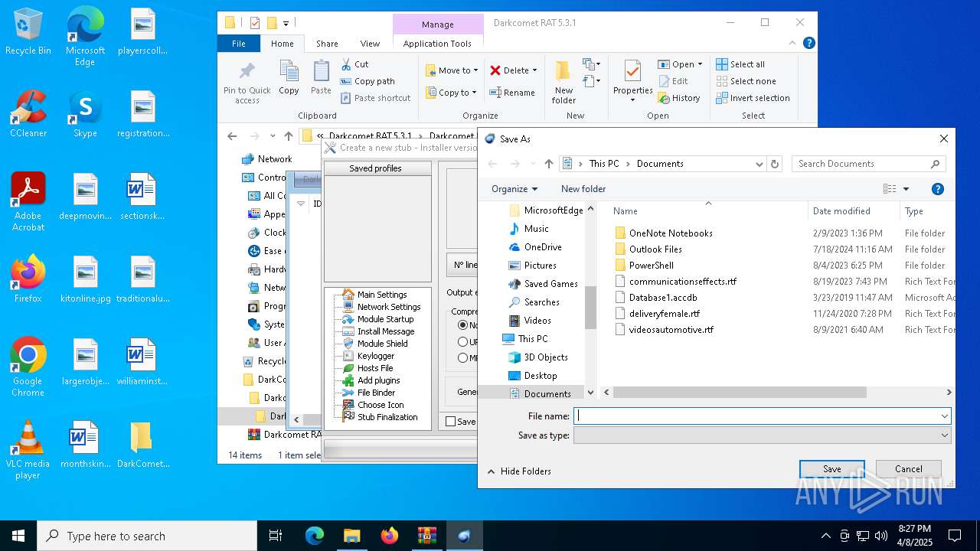Click New folder in Save As dialog
This screenshot has height=551, width=980.
click(583, 189)
